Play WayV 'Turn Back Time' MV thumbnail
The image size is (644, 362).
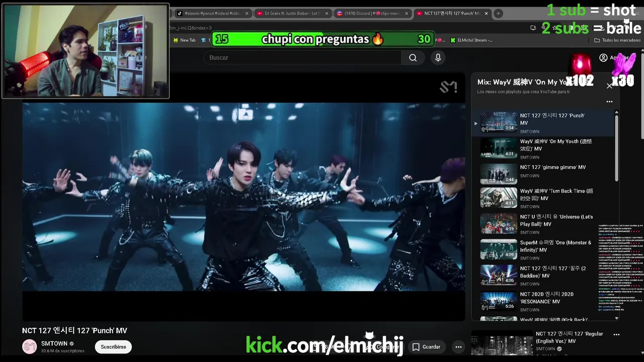coord(499,198)
